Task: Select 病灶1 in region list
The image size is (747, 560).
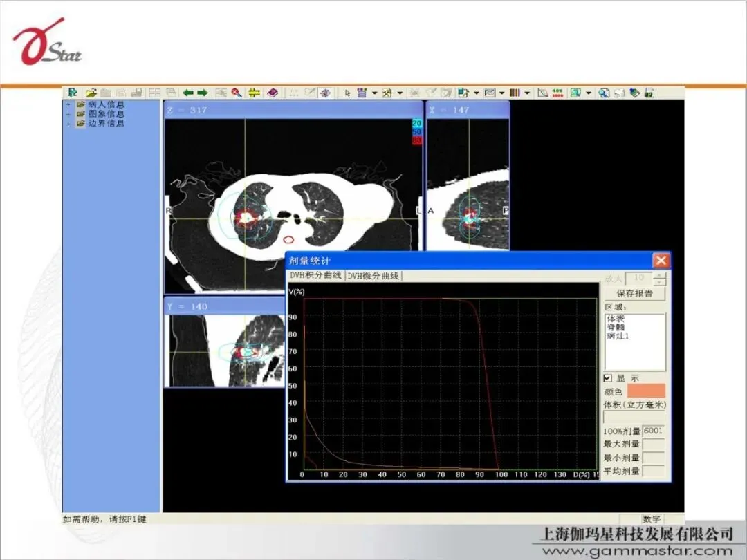Action: (618, 336)
